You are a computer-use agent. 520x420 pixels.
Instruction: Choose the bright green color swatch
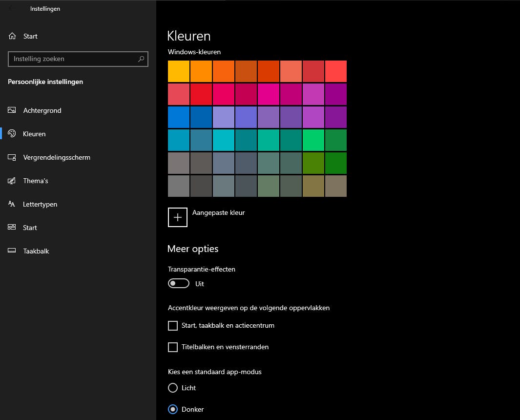pyautogui.click(x=313, y=140)
